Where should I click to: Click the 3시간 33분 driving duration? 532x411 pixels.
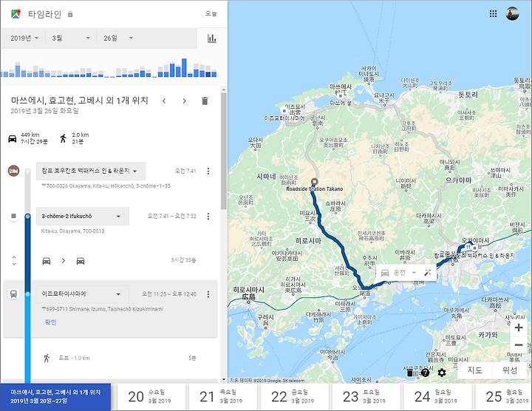pos(183,260)
